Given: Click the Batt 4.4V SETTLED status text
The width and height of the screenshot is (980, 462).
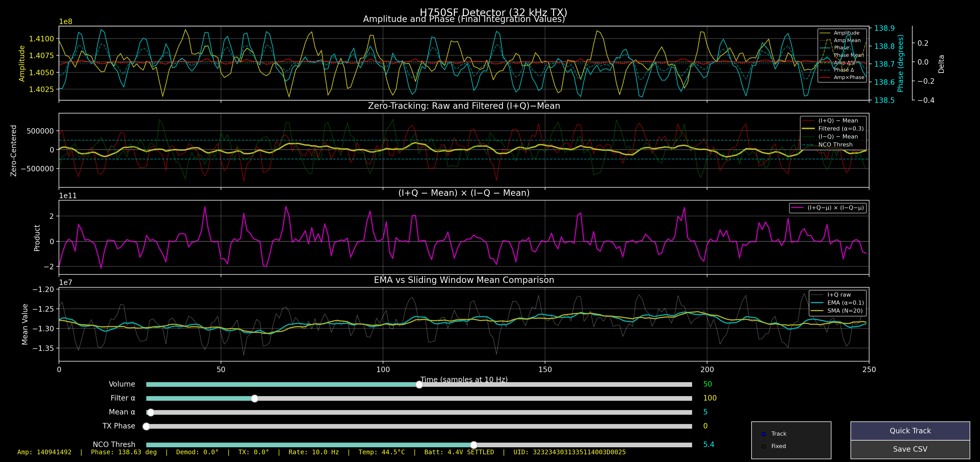Looking at the screenshot, I should (459, 452).
